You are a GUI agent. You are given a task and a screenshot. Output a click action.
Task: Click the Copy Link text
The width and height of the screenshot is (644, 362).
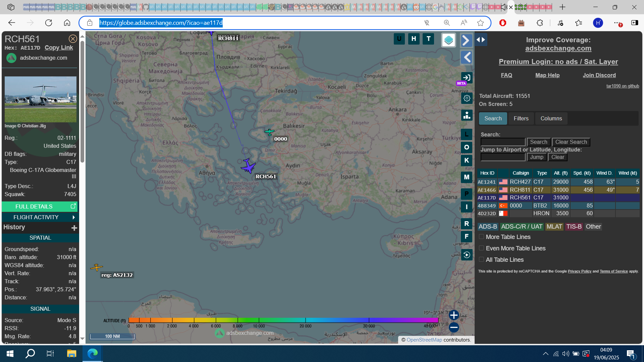pyautogui.click(x=59, y=48)
